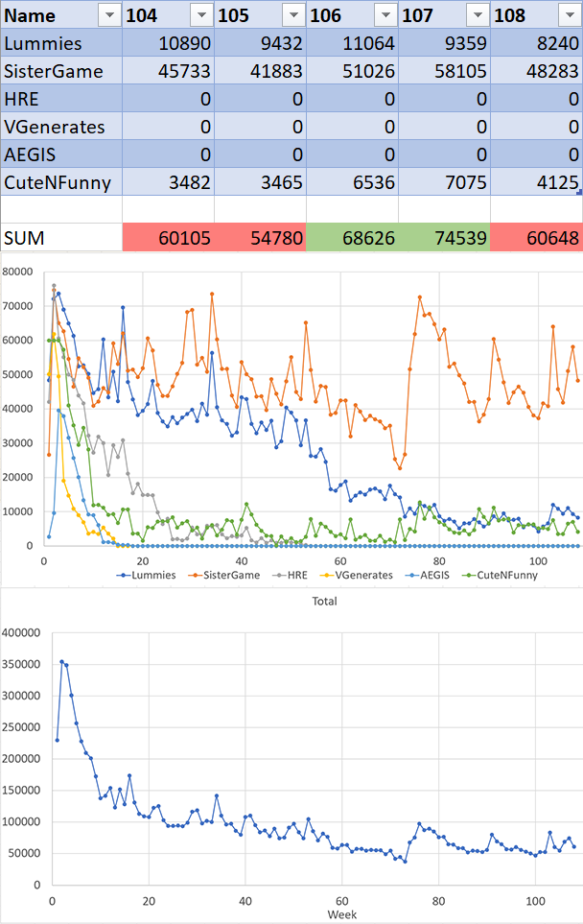This screenshot has height=924, width=583.
Task: Select the cell containing 8240
Action: point(536,43)
